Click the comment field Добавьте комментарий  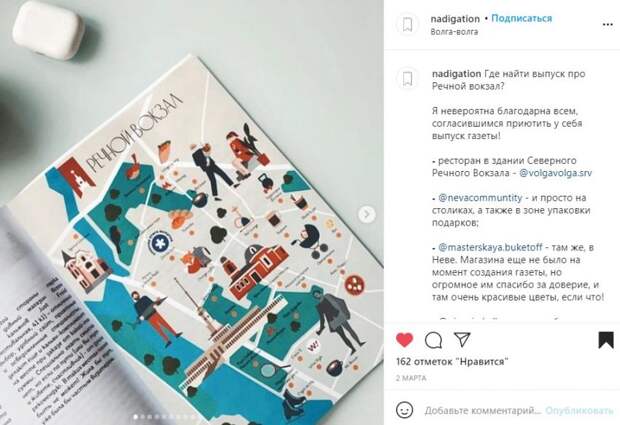482,410
